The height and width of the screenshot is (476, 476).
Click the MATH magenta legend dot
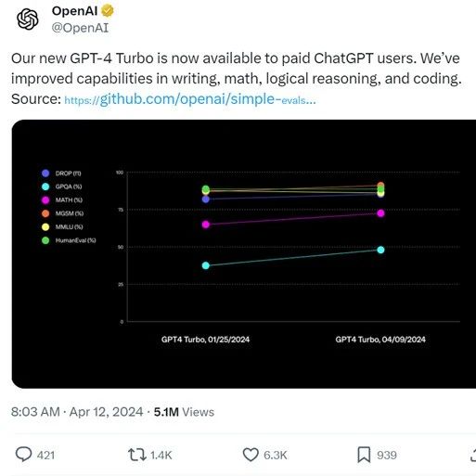[45, 200]
